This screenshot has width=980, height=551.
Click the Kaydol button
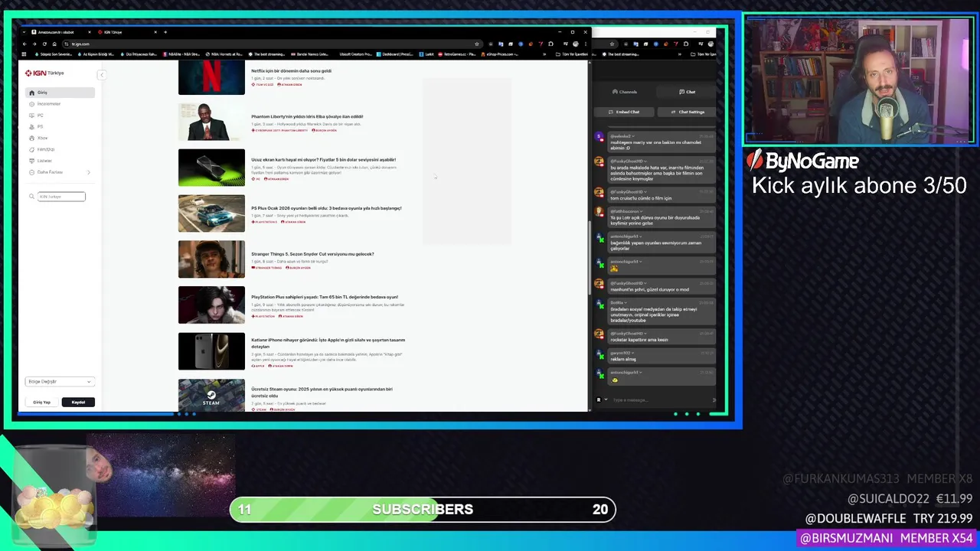pos(78,402)
